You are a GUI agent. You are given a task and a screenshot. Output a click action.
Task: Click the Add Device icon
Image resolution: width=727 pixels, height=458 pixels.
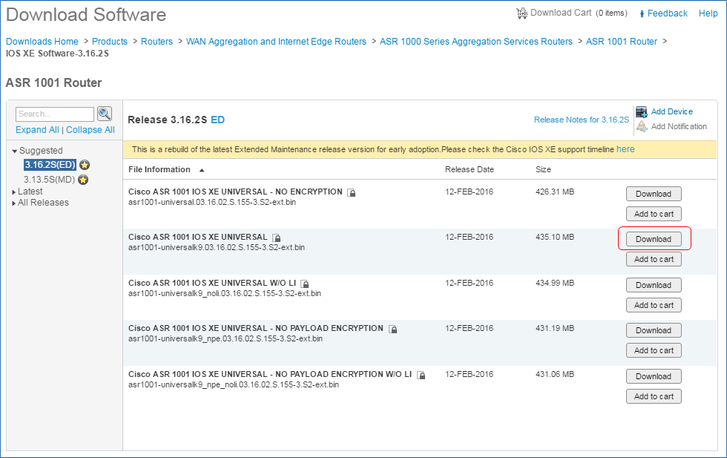tap(642, 112)
